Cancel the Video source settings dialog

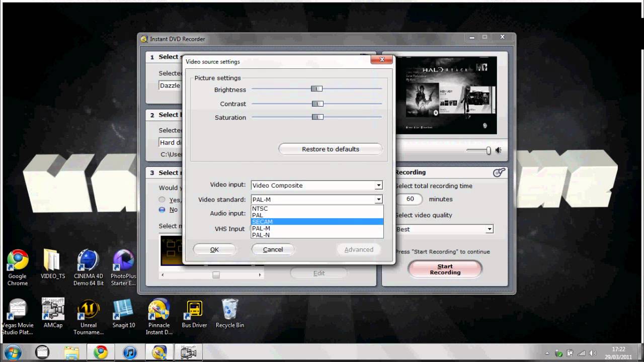pyautogui.click(x=273, y=249)
